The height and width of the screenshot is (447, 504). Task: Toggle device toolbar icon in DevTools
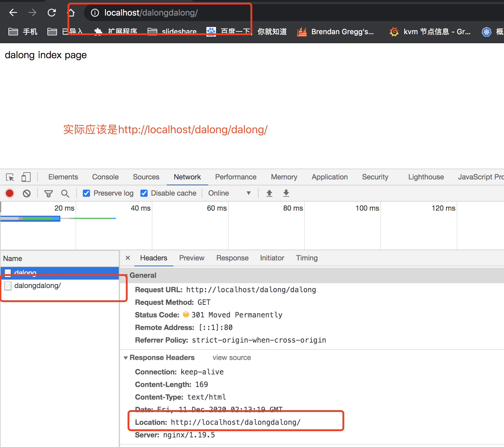pyautogui.click(x=26, y=177)
